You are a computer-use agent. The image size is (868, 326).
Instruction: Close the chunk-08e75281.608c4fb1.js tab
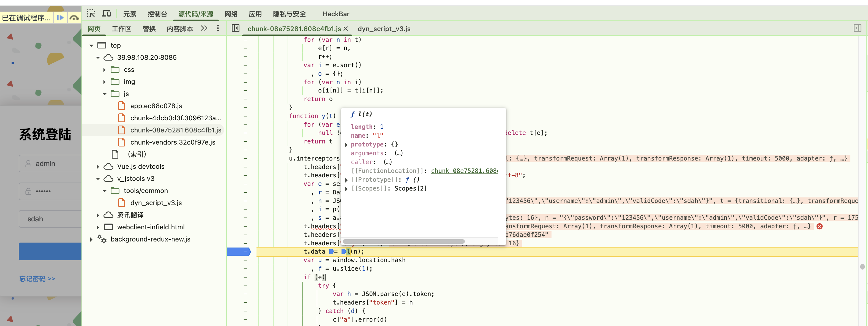tap(346, 29)
